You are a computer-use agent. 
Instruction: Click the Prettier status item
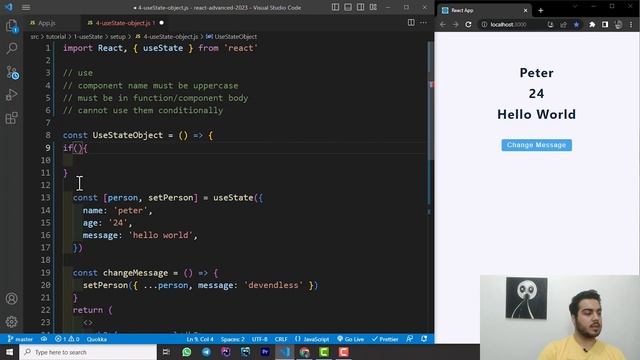pyautogui.click(x=385, y=339)
